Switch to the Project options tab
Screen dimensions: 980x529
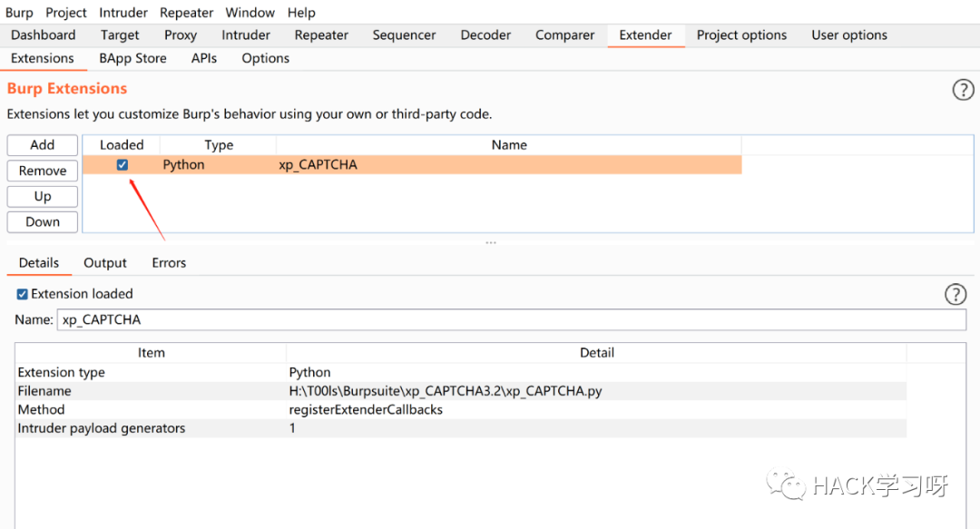tap(742, 35)
